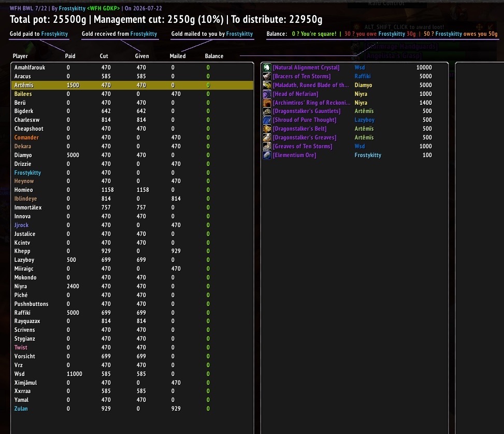Click Wsd's paid amount 11000
The image size is (504, 434).
pos(74,374)
